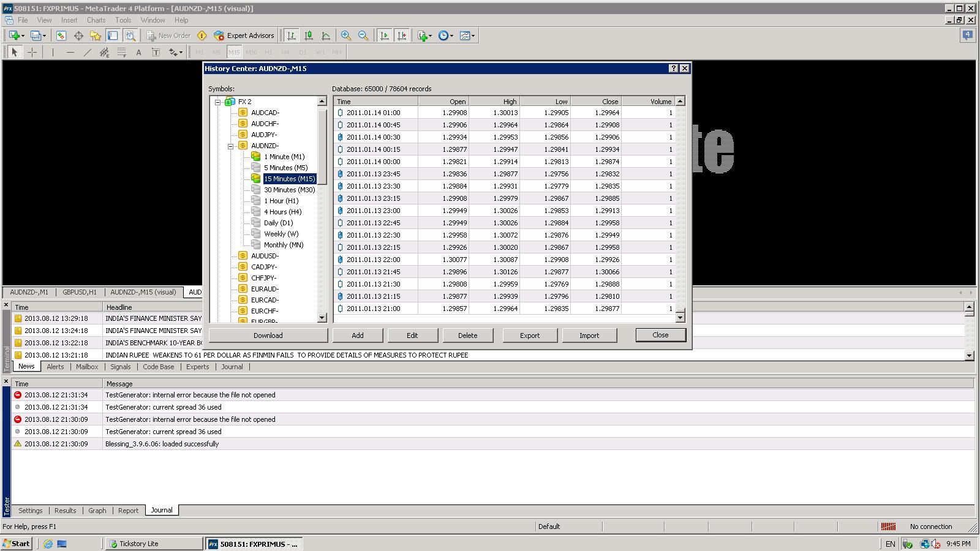Open the Tools menu

tap(123, 20)
